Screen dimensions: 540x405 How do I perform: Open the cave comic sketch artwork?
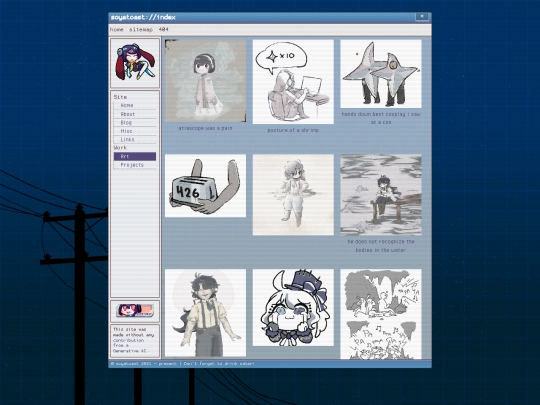tap(381, 314)
